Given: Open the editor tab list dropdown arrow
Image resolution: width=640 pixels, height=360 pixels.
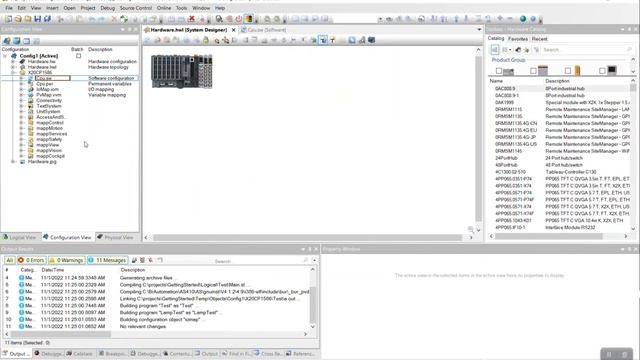Looking at the screenshot, I should [x=479, y=30].
